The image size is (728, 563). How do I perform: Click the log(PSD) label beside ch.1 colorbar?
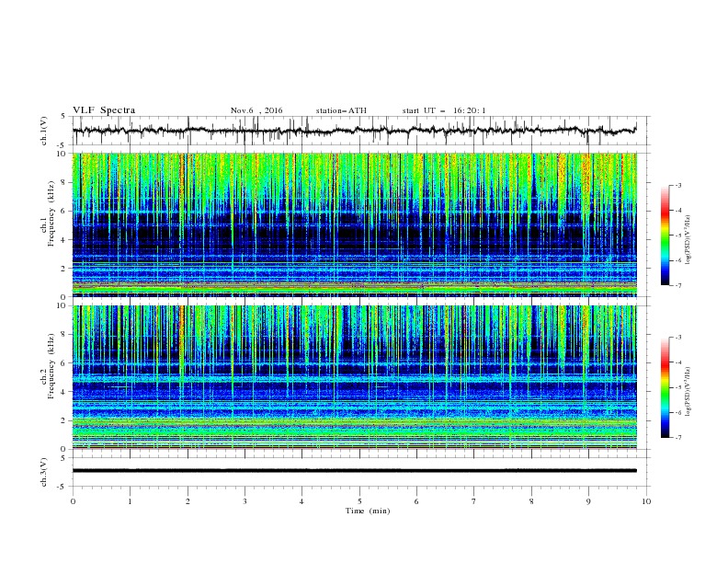688,240
